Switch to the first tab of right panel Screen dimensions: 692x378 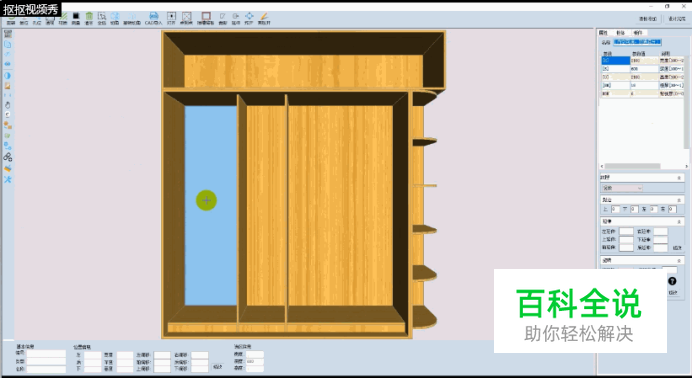click(x=603, y=33)
